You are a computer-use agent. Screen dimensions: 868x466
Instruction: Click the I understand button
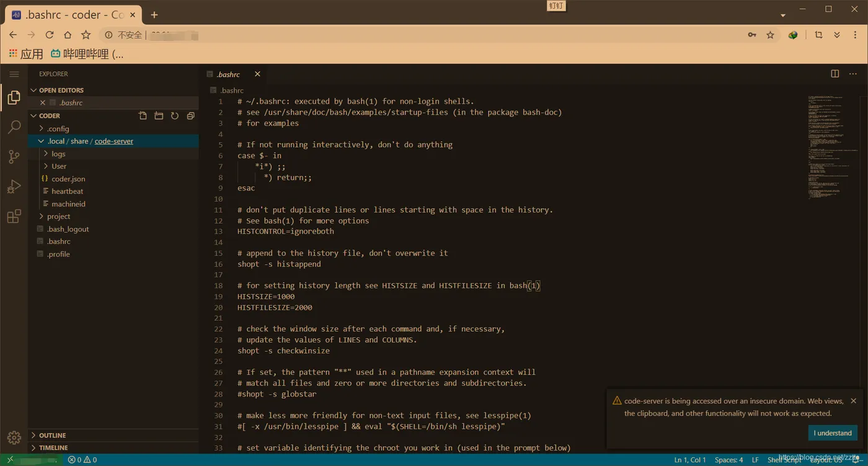(833, 433)
